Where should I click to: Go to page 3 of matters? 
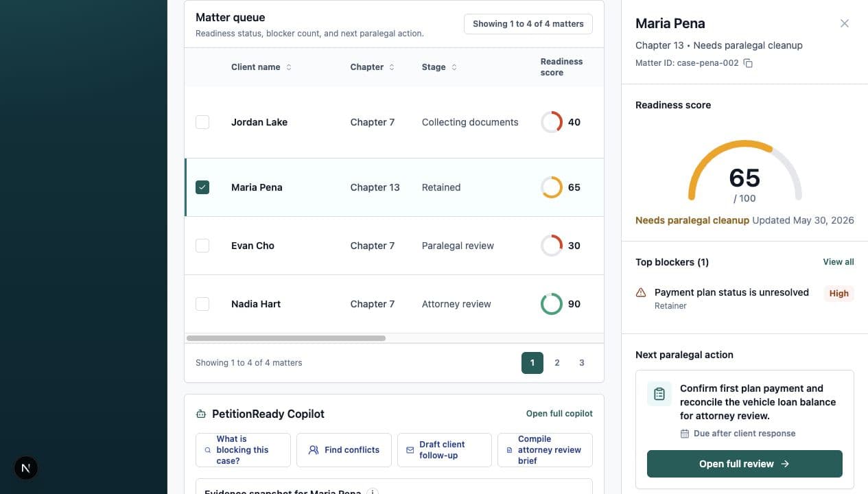(x=582, y=363)
